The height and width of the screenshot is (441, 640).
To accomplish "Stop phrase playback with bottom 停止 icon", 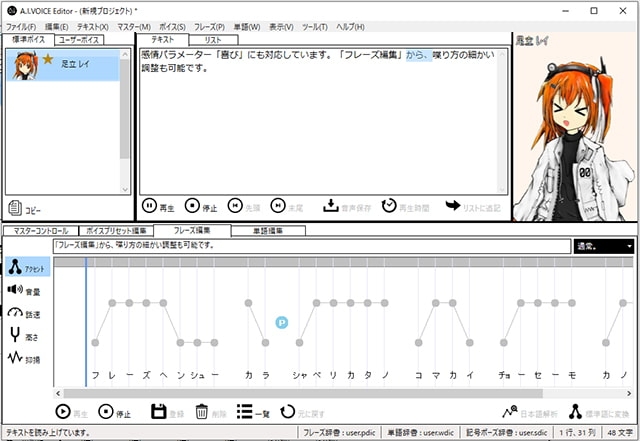I will tap(106, 412).
